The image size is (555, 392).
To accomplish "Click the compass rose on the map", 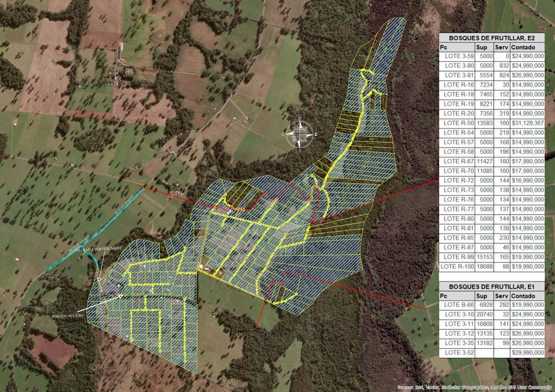I will [300, 134].
